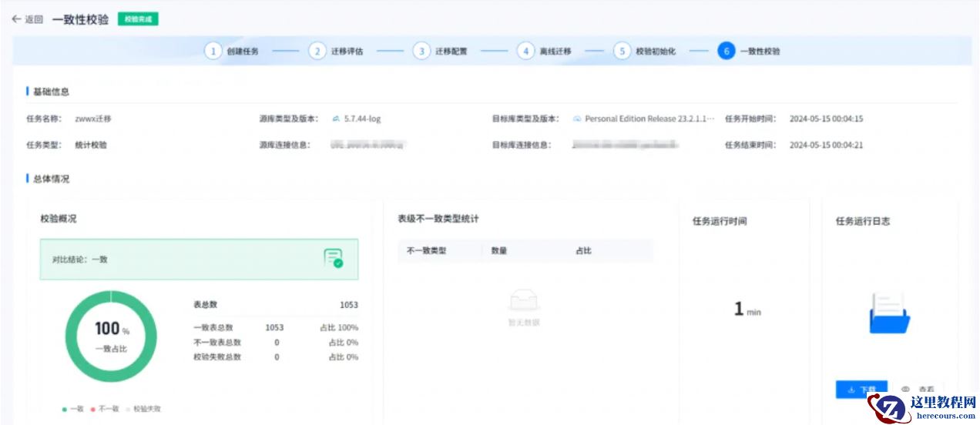Download the task run log 下载
The height and width of the screenshot is (425, 980).
point(861,390)
